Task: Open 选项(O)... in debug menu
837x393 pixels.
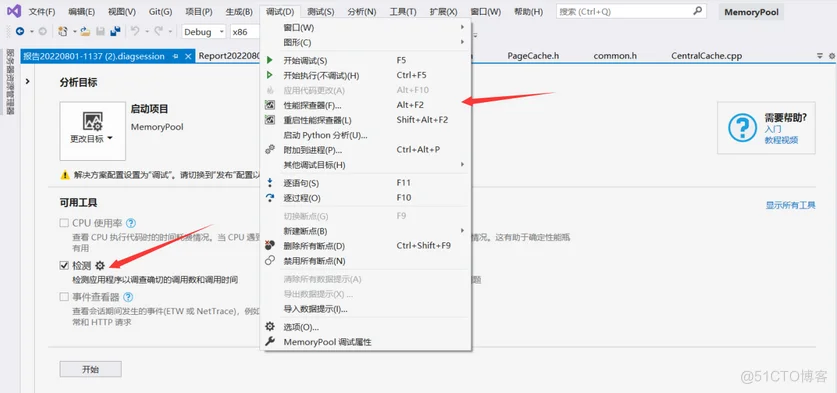Action: pos(366,327)
